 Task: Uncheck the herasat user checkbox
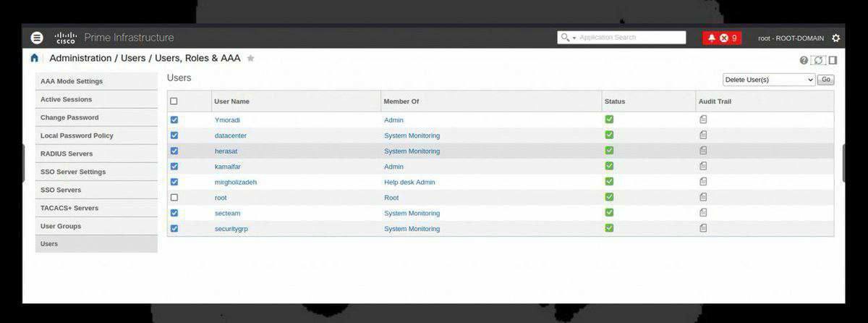[174, 151]
